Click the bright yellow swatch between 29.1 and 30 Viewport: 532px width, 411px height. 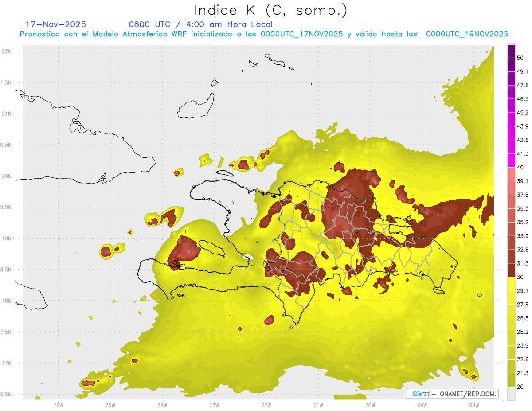[x=511, y=284]
